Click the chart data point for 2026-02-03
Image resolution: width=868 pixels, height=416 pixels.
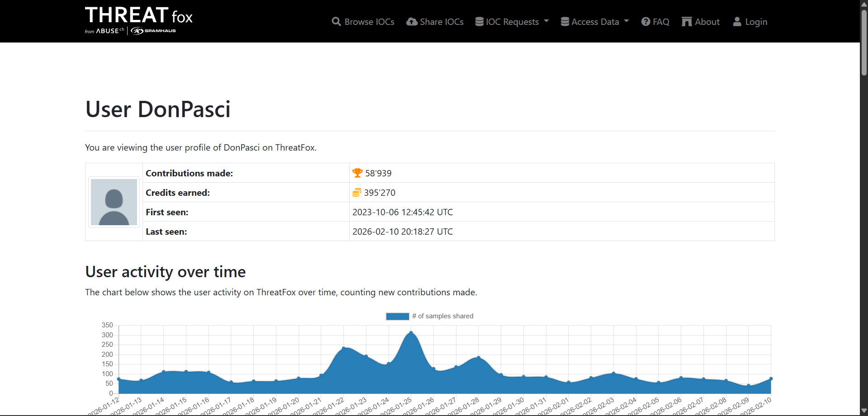(x=613, y=373)
